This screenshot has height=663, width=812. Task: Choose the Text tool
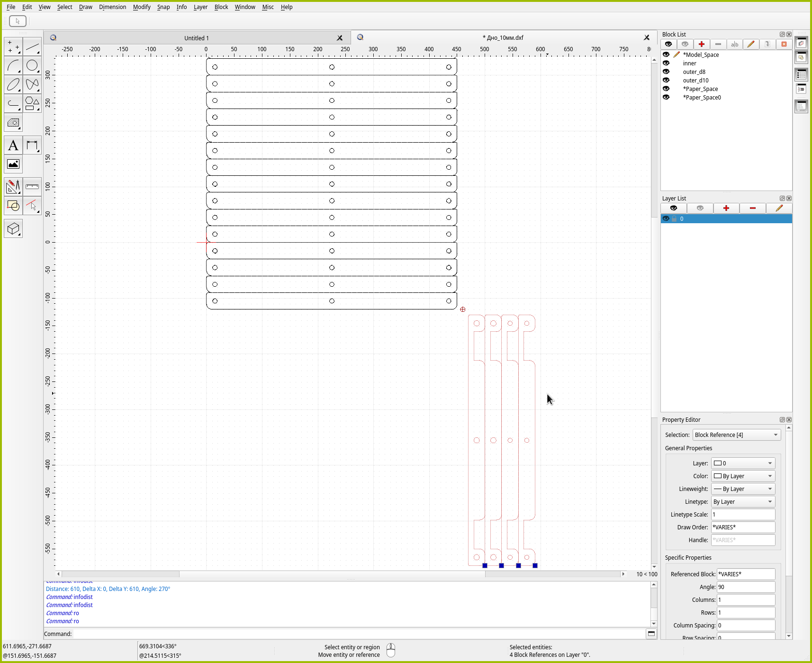(x=13, y=145)
